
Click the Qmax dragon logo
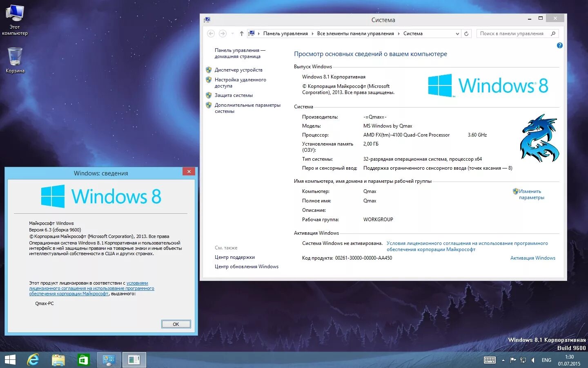(539, 138)
